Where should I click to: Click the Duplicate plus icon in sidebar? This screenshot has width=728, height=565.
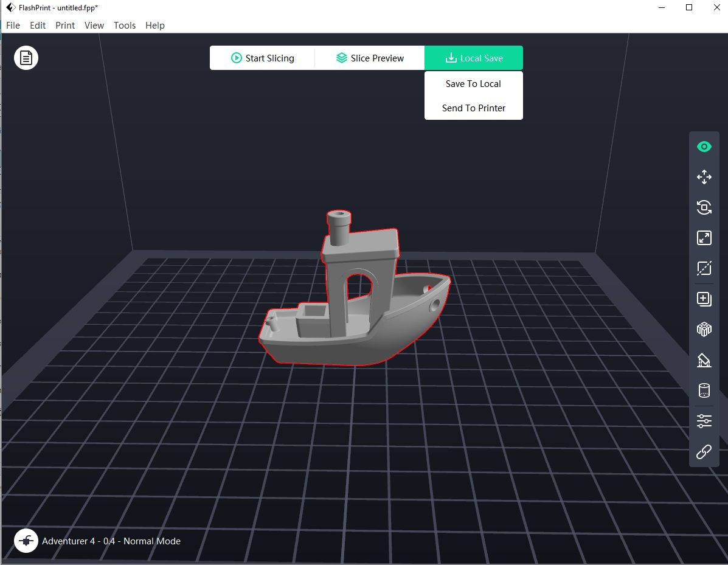(704, 299)
